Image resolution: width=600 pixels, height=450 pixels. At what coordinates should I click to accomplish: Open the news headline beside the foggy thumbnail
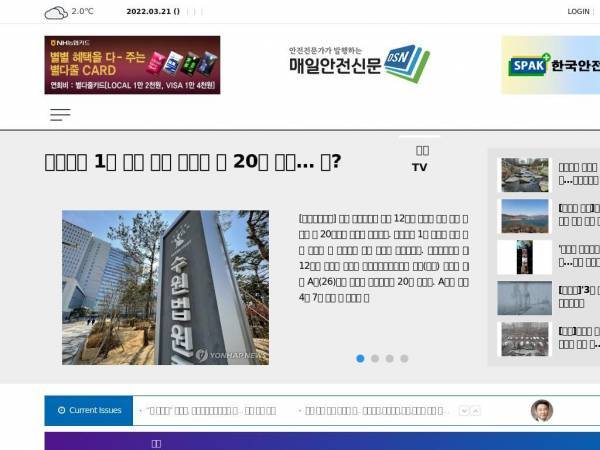pos(579,297)
